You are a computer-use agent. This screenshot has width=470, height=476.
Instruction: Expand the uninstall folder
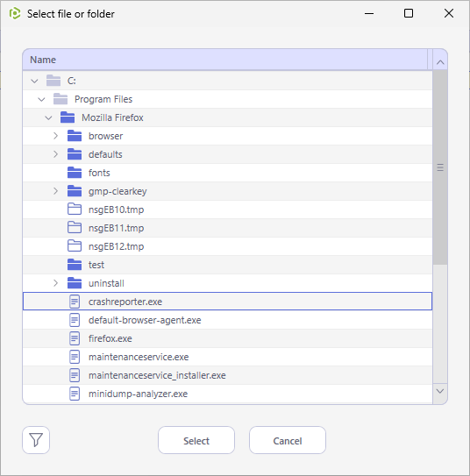click(x=55, y=283)
